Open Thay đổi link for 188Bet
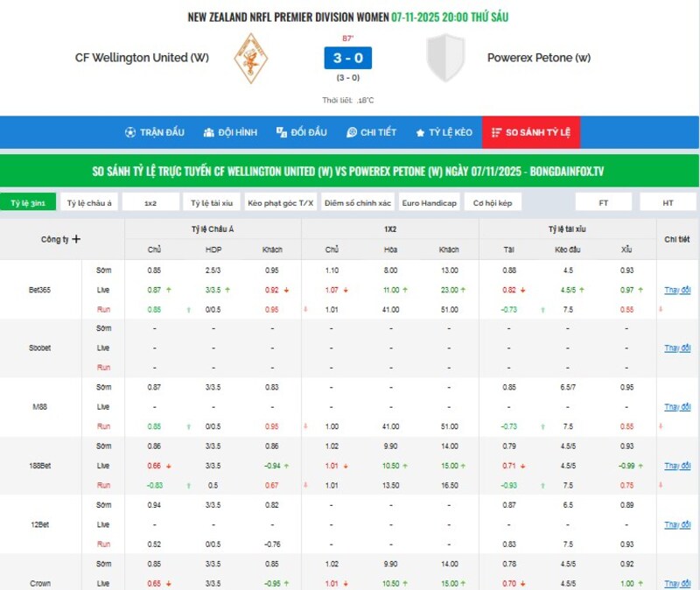 677,466
